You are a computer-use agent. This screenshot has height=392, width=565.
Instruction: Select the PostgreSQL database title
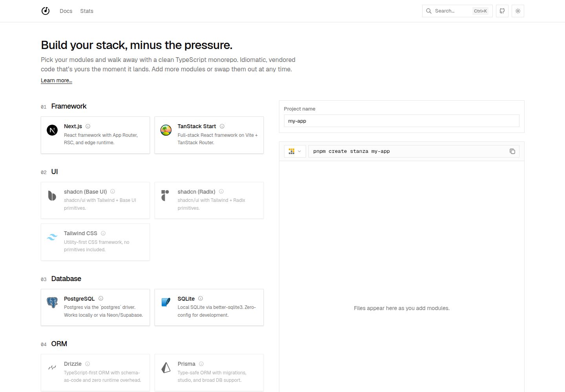point(79,299)
